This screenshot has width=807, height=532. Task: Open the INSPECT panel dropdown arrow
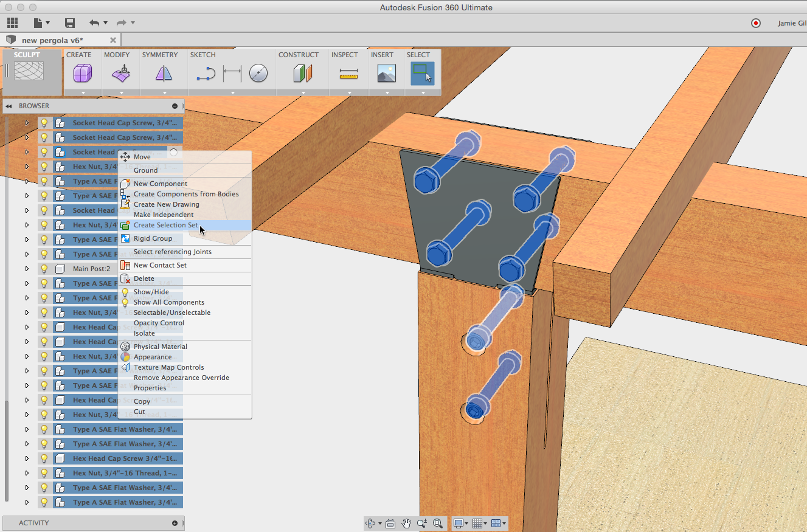[349, 93]
